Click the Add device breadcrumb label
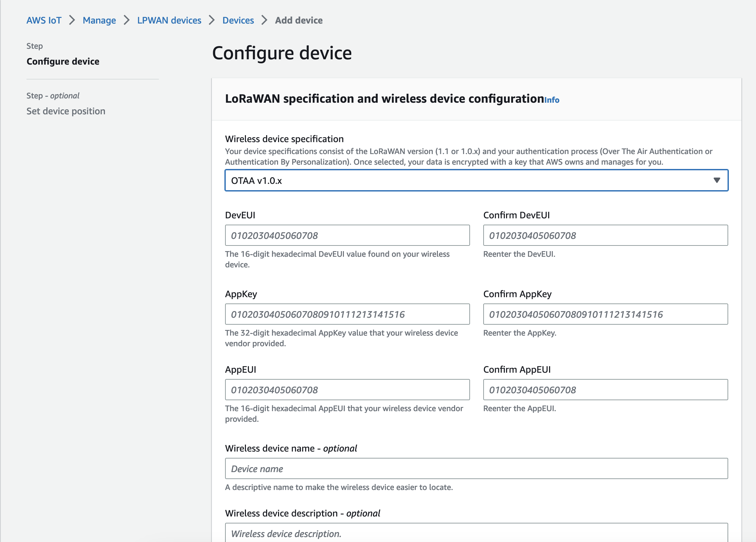The height and width of the screenshot is (542, 756). click(x=298, y=20)
